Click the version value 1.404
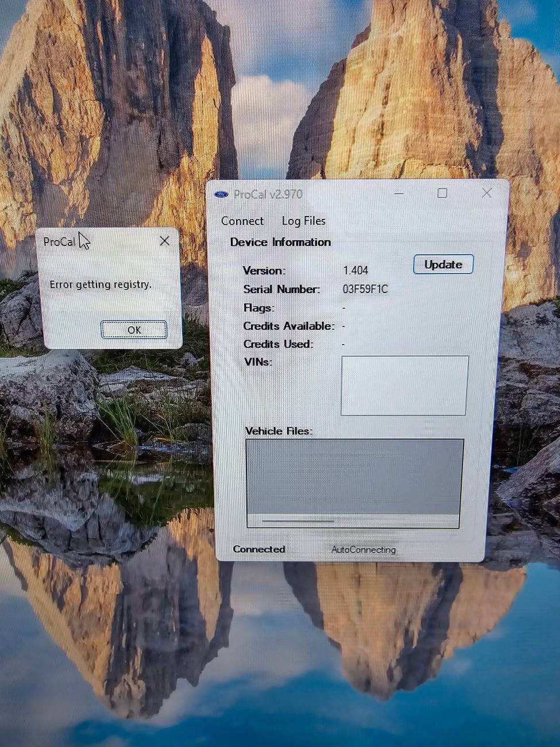560x747 pixels. coord(356,270)
